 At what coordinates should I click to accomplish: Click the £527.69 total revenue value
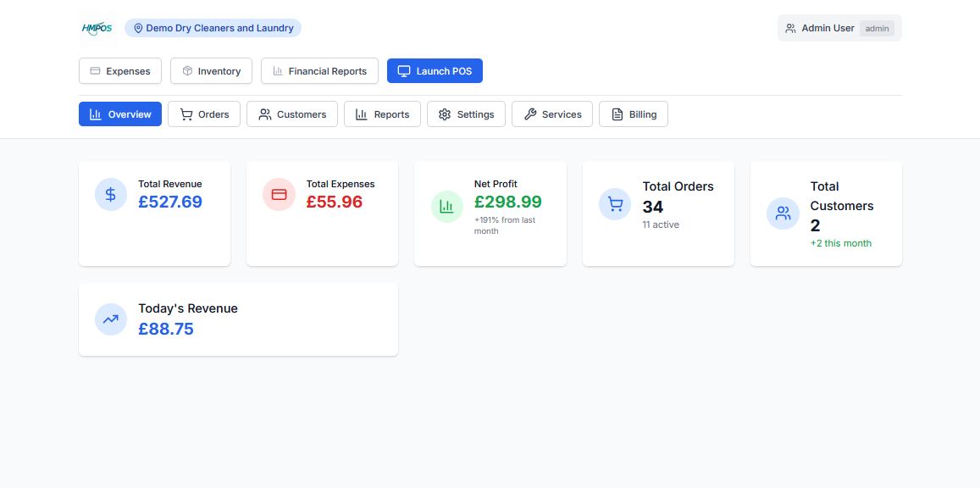coord(170,202)
